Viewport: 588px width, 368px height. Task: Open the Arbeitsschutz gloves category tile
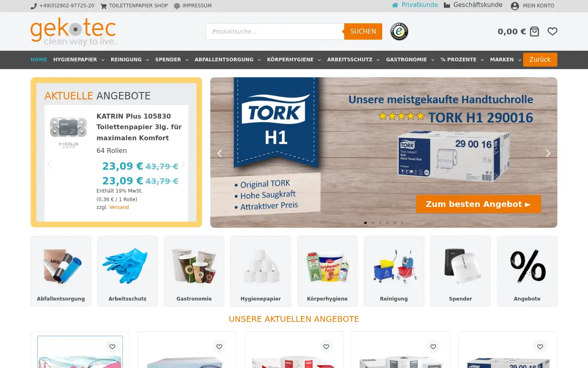click(x=127, y=271)
